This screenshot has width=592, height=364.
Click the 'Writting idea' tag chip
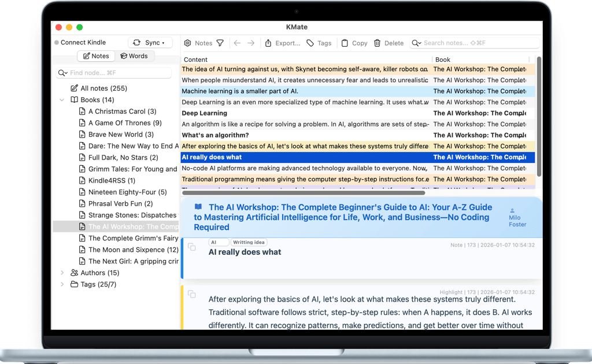pos(249,242)
